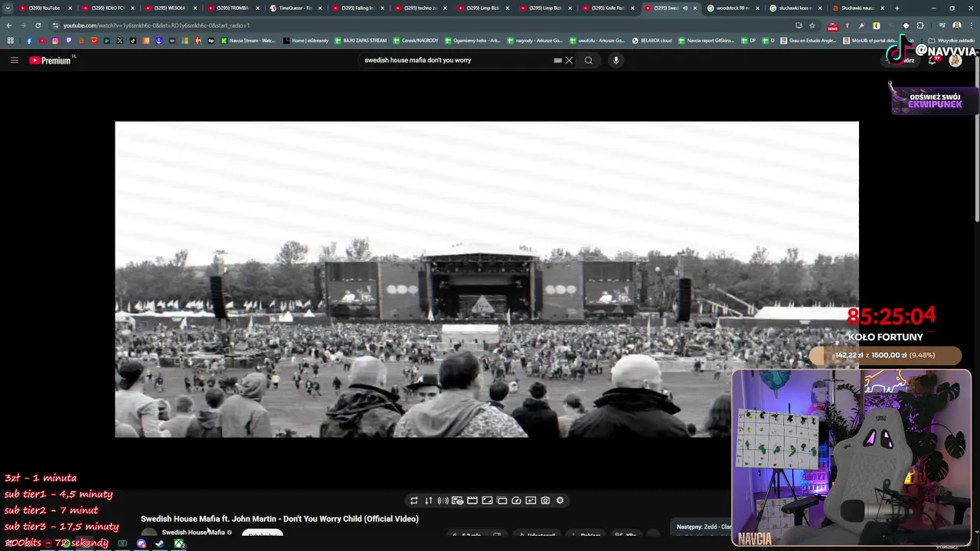Image resolution: width=980 pixels, height=551 pixels.
Task: Open the Chrome extensions puzzle icon
Action: tap(920, 25)
